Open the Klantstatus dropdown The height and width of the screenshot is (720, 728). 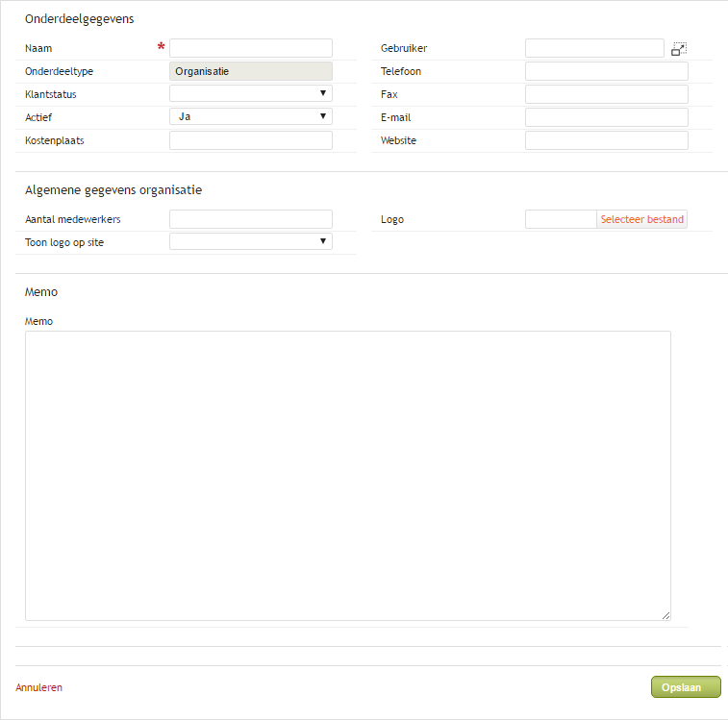tap(251, 93)
